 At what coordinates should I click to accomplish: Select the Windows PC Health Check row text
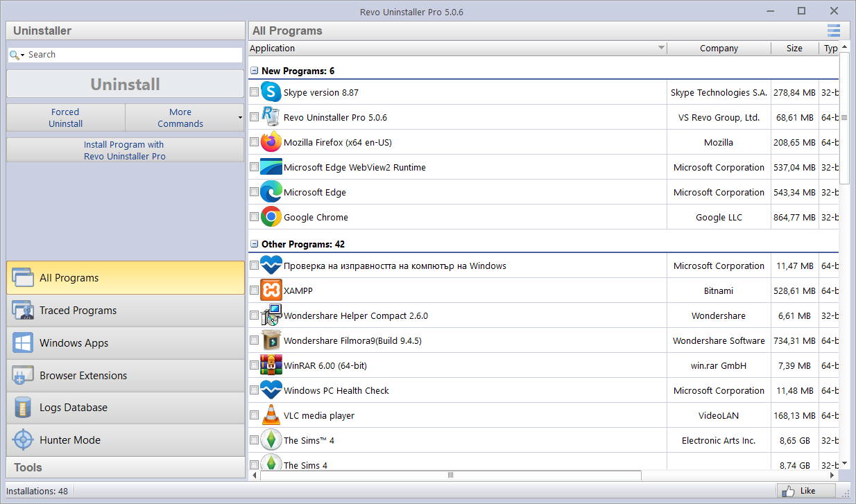tap(336, 390)
